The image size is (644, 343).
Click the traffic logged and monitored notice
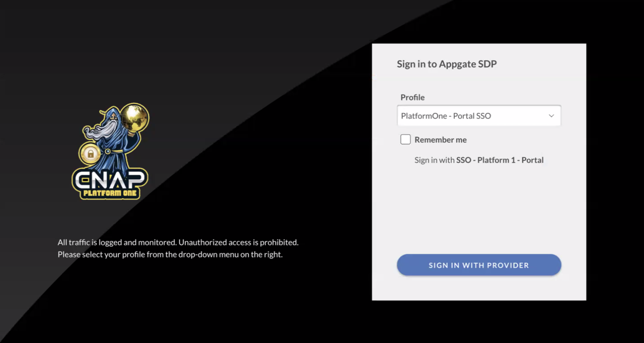click(178, 242)
